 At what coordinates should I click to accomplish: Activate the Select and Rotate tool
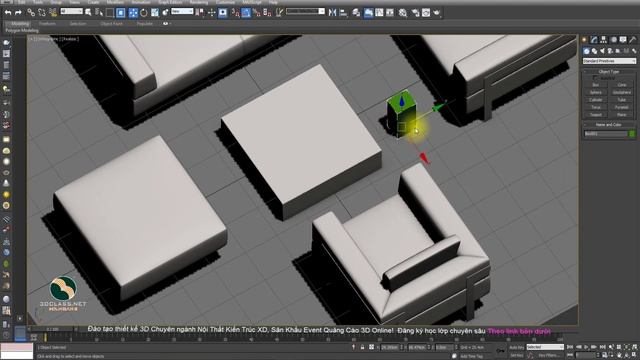pos(144,13)
